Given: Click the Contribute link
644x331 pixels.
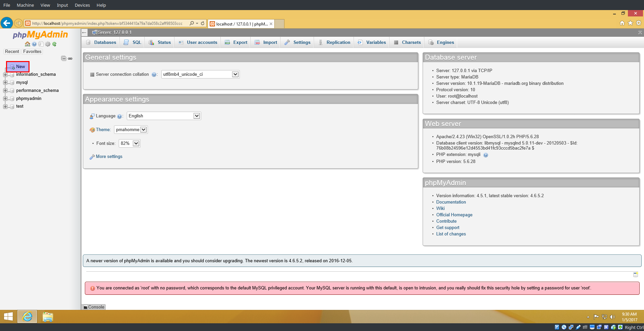Looking at the screenshot, I should tap(446, 221).
